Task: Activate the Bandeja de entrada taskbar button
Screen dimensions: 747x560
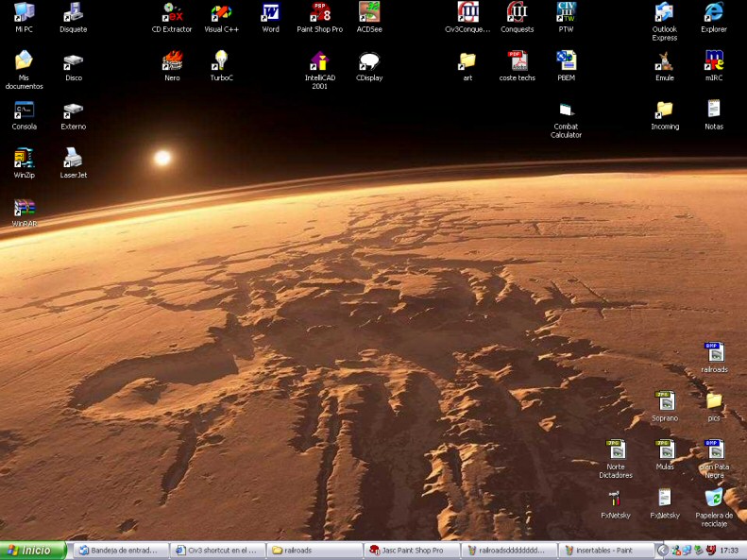Action: click(x=121, y=550)
